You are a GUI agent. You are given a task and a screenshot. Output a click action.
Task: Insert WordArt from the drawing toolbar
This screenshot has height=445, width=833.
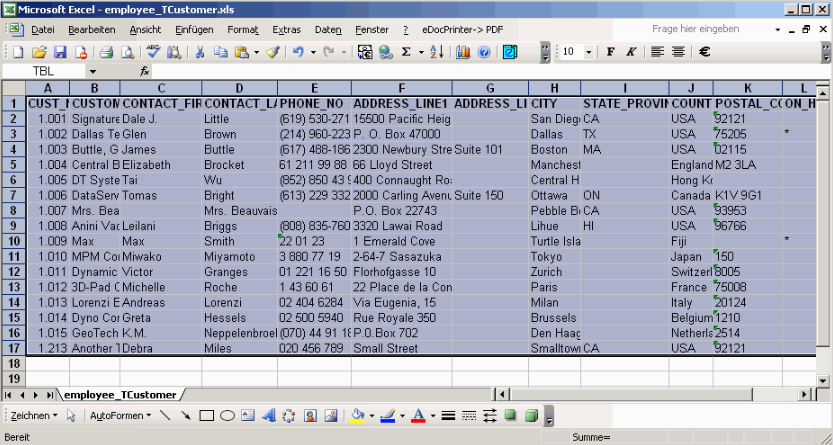tap(269, 415)
